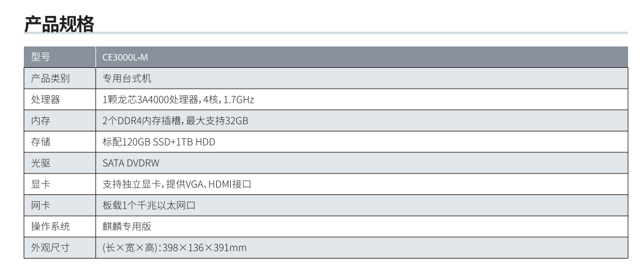Click the 麒麟专用版 value
The width and height of the screenshot is (644, 272).
(127, 226)
